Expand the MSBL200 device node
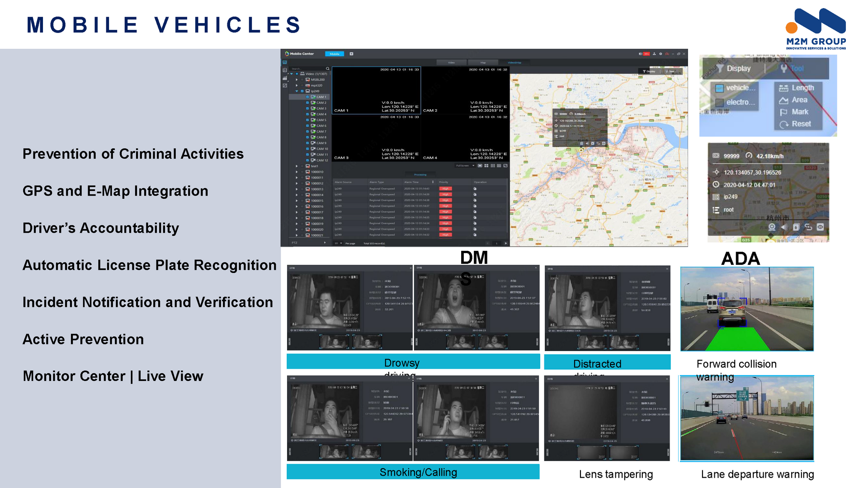Viewport: 868px width, 488px height. (297, 80)
